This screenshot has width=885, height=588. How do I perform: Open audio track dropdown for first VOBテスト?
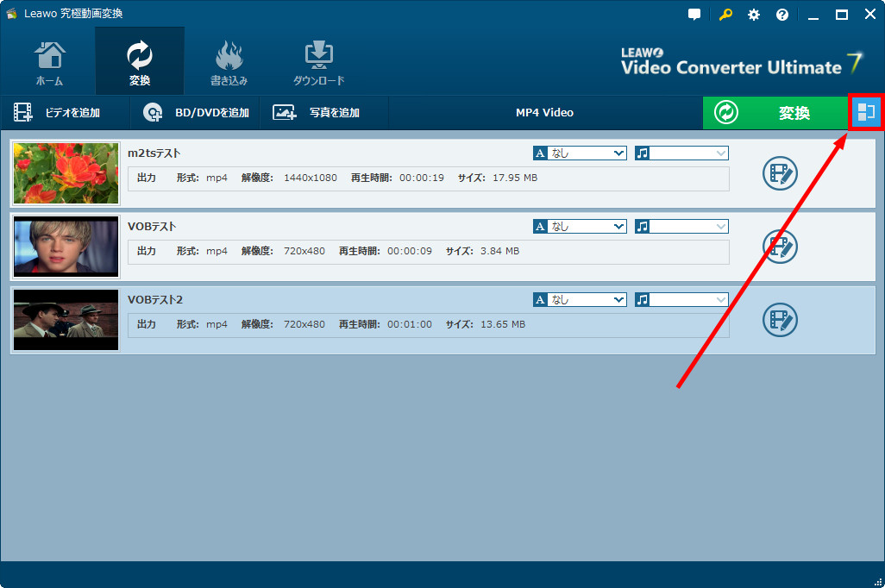[x=681, y=226]
